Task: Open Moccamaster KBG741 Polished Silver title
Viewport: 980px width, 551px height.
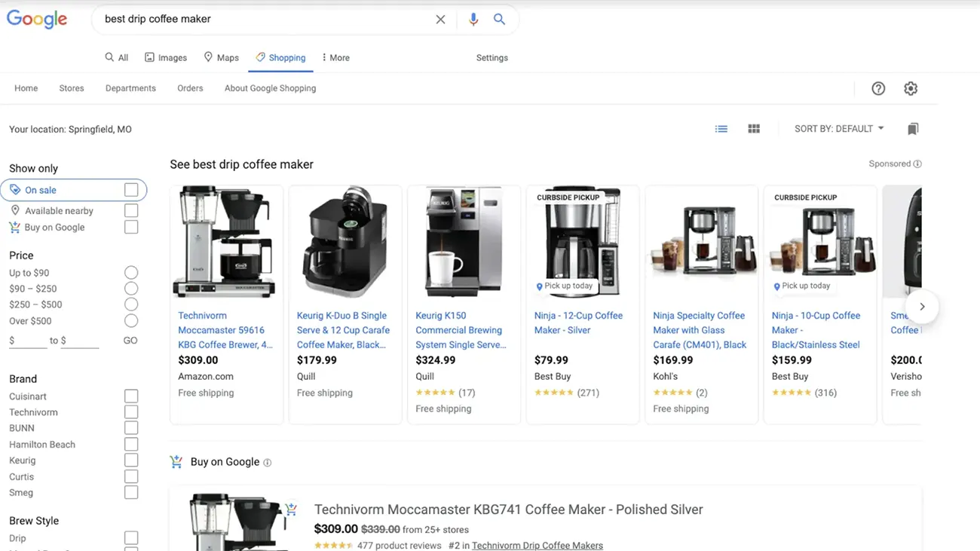Action: (509, 510)
